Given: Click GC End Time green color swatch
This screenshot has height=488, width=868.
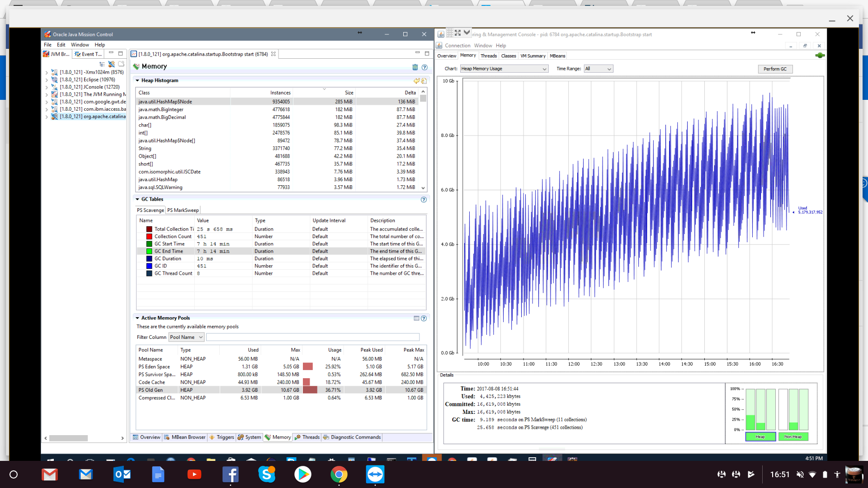Looking at the screenshot, I should pos(149,251).
